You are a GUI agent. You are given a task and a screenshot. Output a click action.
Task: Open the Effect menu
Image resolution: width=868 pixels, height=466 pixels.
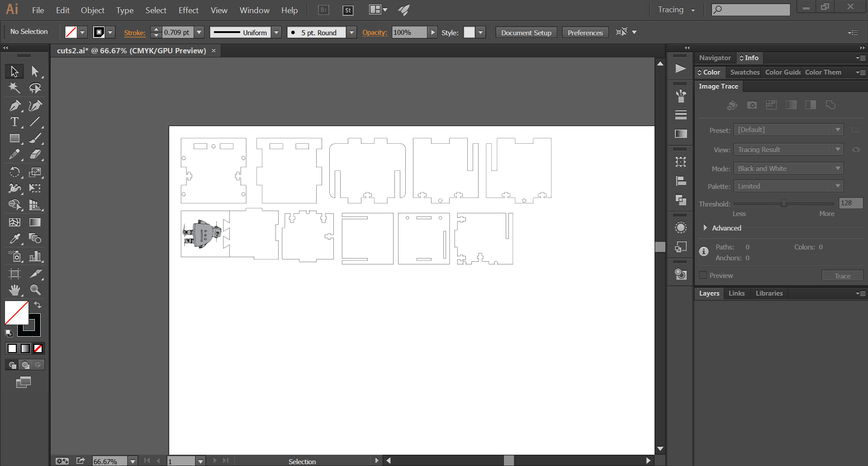tap(188, 10)
